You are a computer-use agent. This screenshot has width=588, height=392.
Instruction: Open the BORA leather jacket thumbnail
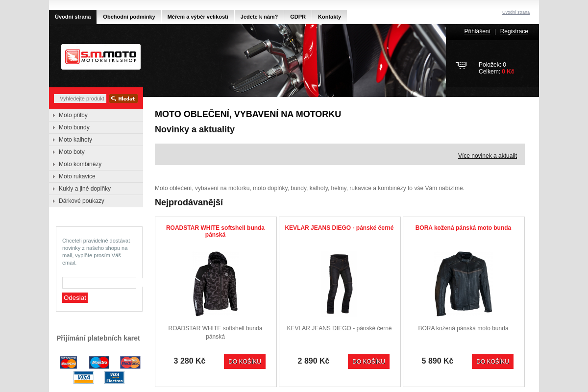[463, 284]
